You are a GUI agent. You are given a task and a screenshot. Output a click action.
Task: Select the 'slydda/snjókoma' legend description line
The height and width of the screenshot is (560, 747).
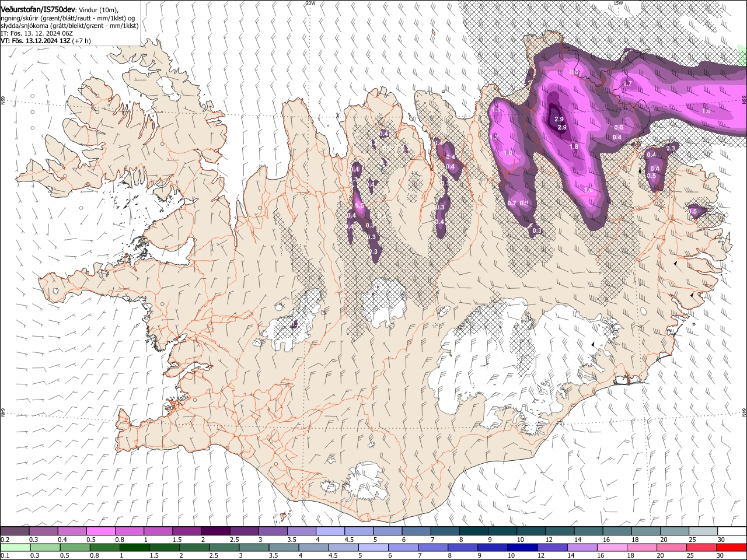[69, 26]
